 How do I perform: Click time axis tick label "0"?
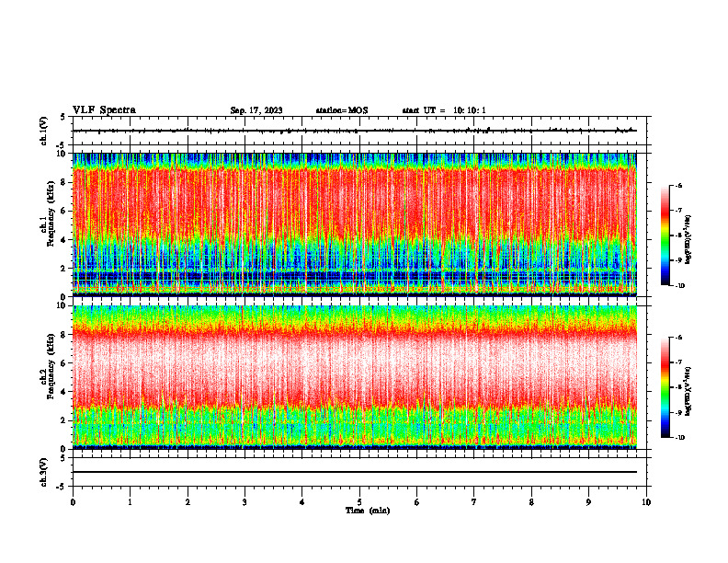coord(73,502)
